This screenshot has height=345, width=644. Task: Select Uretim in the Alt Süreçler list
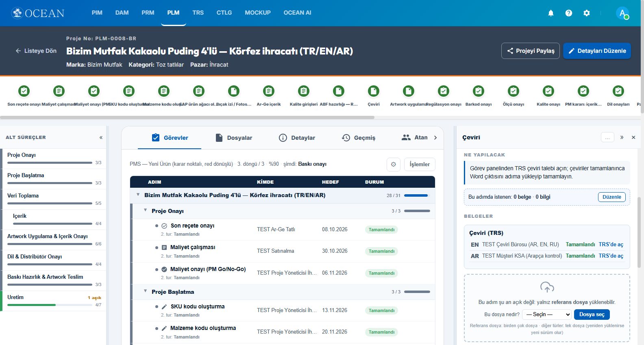coord(53,301)
